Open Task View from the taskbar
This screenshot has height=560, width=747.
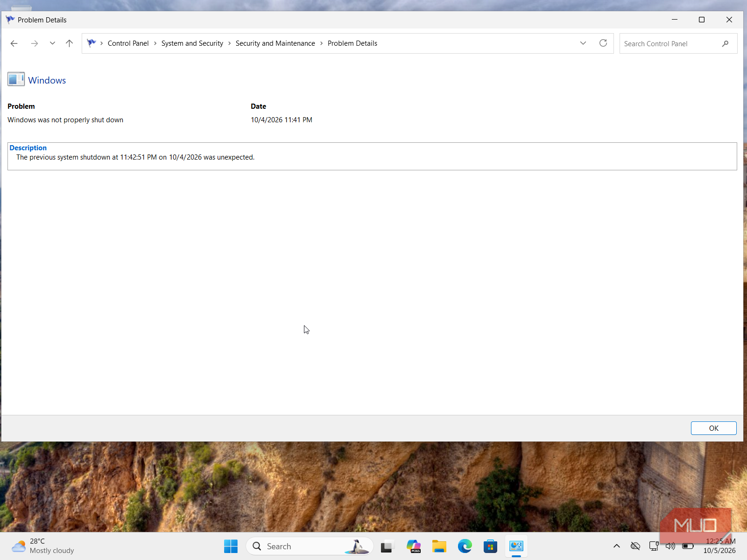[387, 546]
